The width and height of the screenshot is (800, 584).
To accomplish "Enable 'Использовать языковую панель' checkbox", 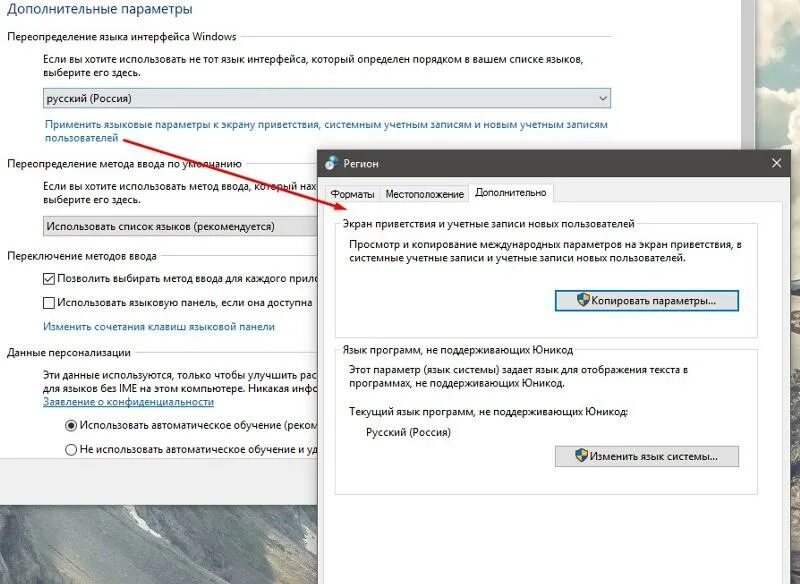I will coord(49,303).
